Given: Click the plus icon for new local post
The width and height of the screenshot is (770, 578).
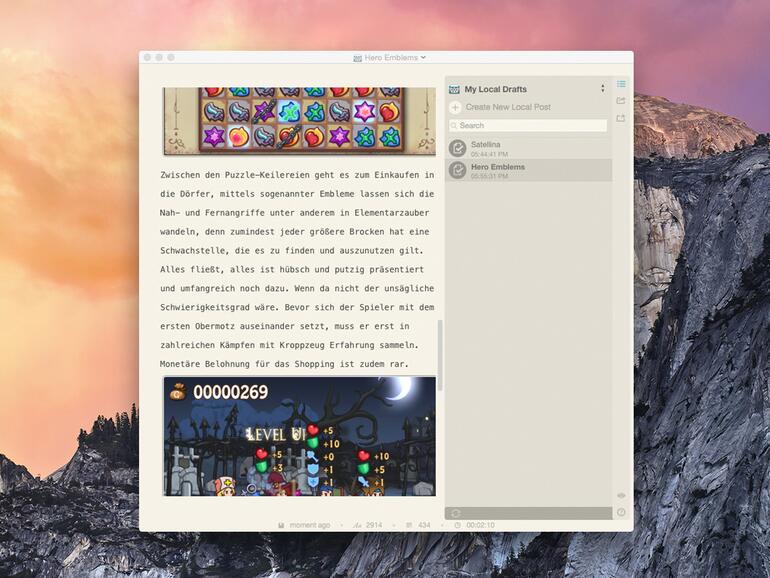Looking at the screenshot, I should (x=455, y=107).
